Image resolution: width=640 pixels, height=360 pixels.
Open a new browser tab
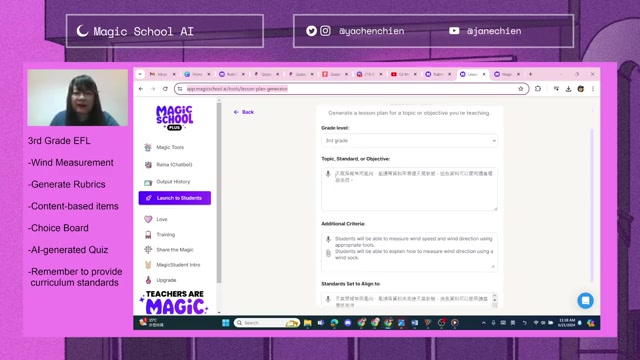530,74
